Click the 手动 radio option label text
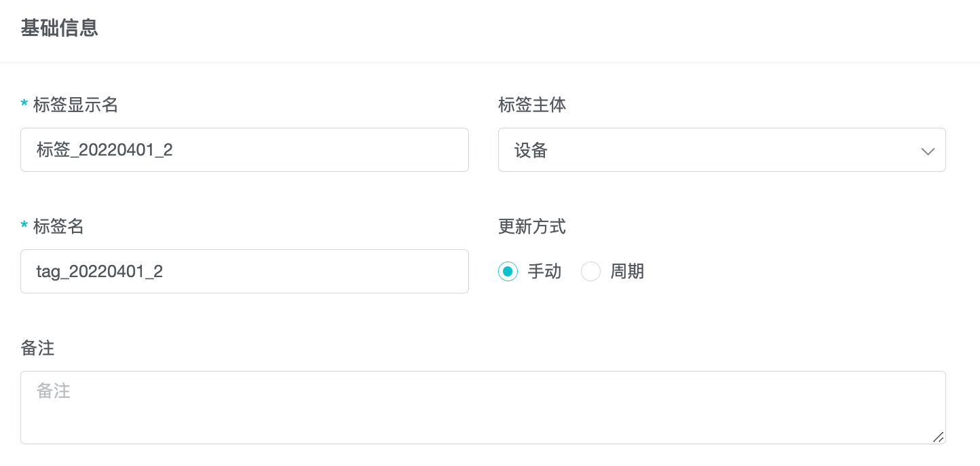This screenshot has width=980, height=466. pyautogui.click(x=544, y=272)
